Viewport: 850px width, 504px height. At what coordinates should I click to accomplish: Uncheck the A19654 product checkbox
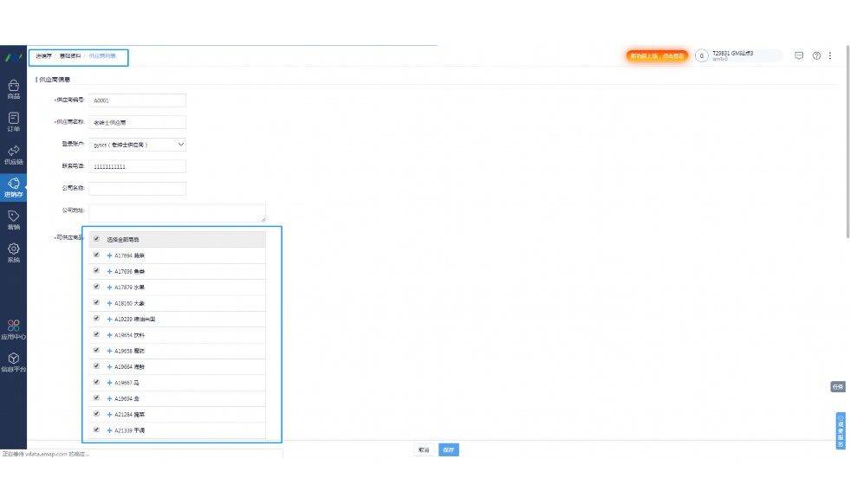point(96,334)
